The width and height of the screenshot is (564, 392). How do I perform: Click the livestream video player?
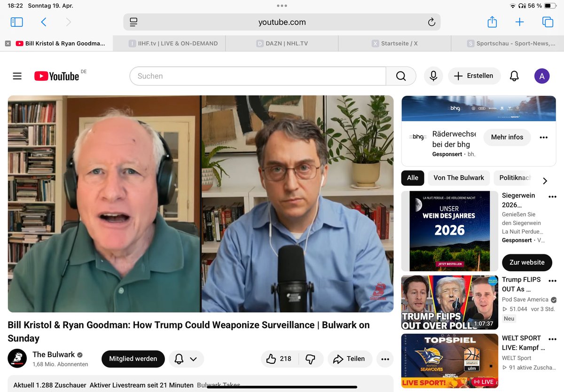(x=201, y=204)
